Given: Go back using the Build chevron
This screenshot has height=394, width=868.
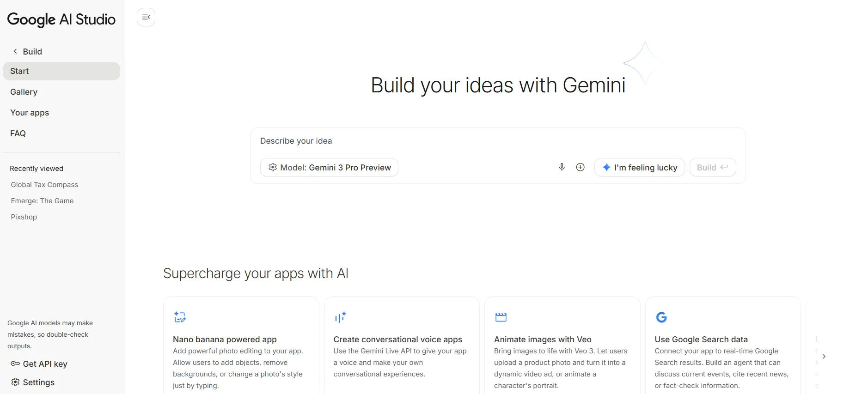Looking at the screenshot, I should click(15, 51).
